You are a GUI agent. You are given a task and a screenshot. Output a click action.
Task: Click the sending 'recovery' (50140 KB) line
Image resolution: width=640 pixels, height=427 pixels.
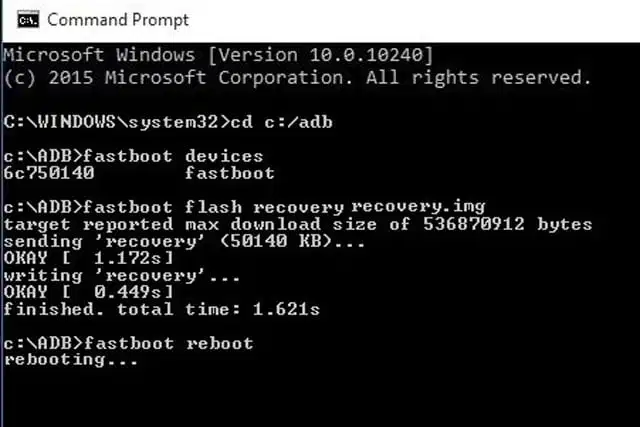pyautogui.click(x=186, y=242)
